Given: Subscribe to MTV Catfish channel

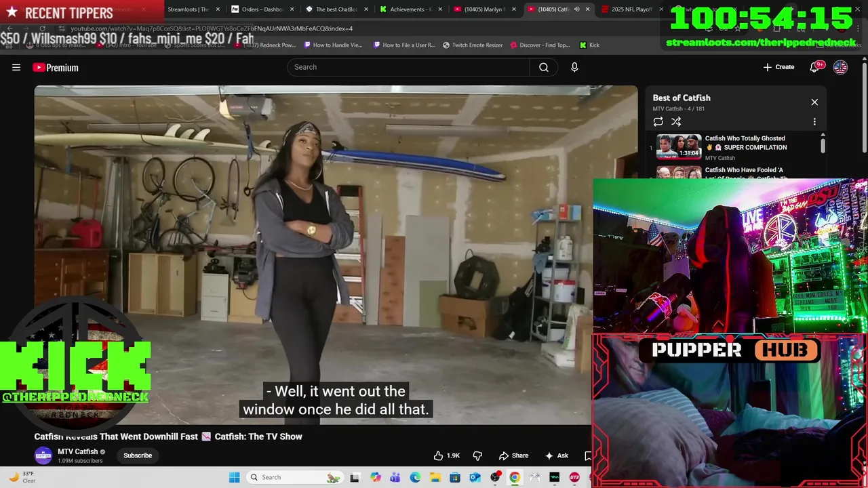Looking at the screenshot, I should pos(138,455).
